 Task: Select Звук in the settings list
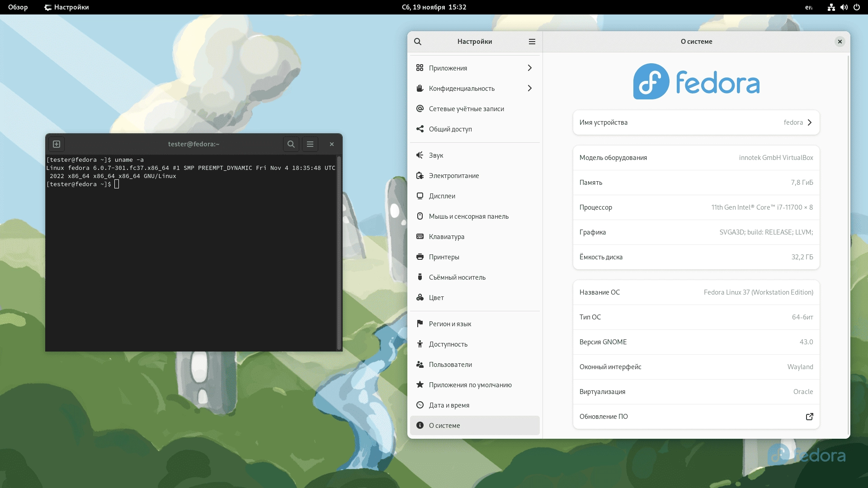coord(475,155)
